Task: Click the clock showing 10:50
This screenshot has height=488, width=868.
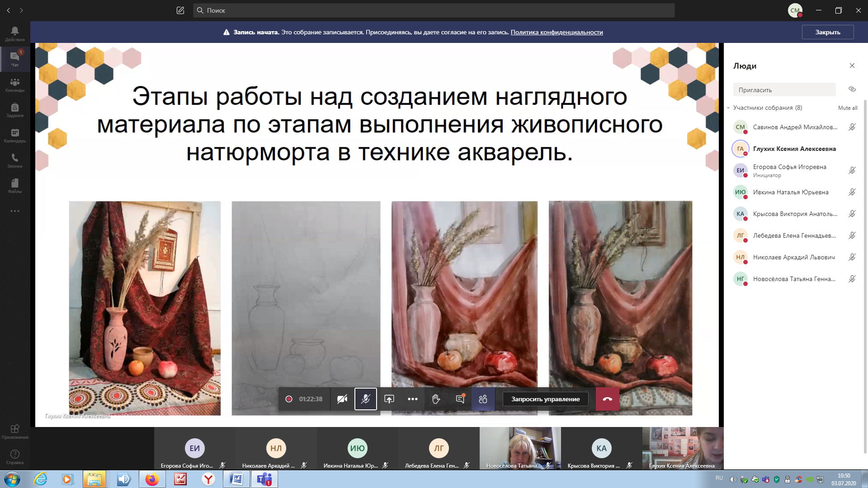Action: point(844,479)
